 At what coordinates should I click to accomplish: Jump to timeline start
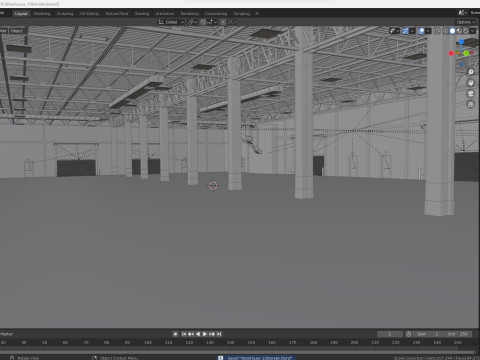(x=184, y=334)
